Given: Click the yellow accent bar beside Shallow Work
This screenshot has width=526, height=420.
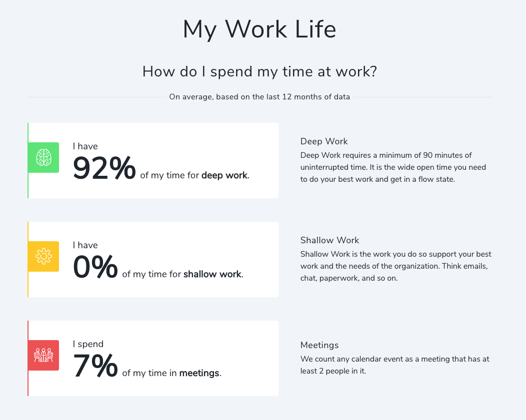Looking at the screenshot, I should point(28,259).
